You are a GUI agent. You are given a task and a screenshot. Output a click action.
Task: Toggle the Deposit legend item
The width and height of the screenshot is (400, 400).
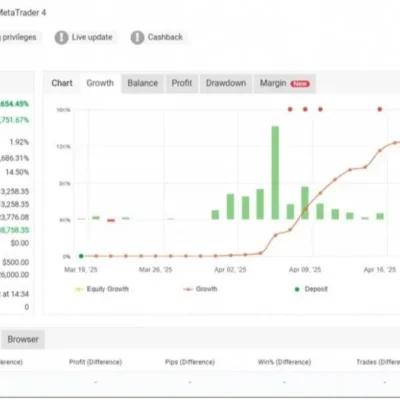pyautogui.click(x=311, y=289)
